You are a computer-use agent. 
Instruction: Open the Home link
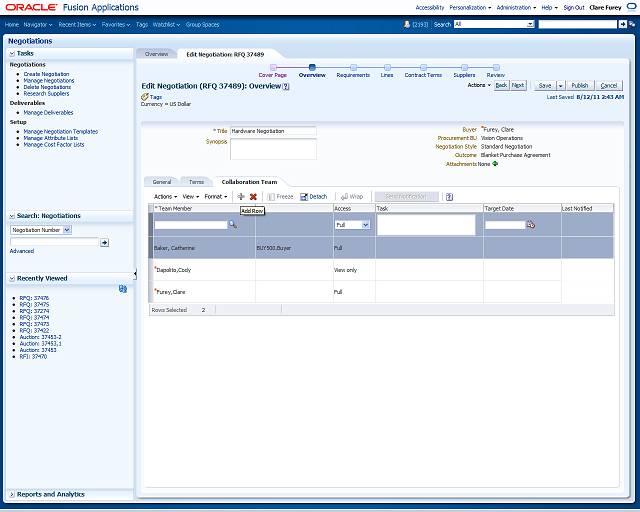(x=11, y=24)
